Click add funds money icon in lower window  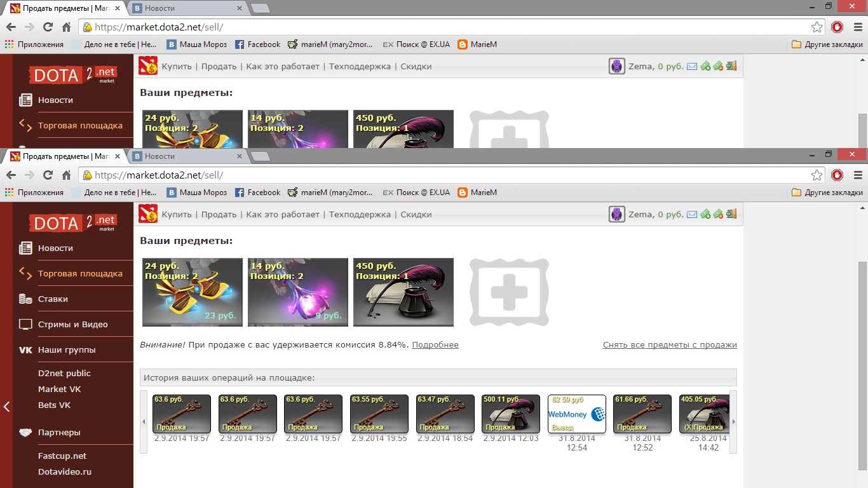[705, 214]
